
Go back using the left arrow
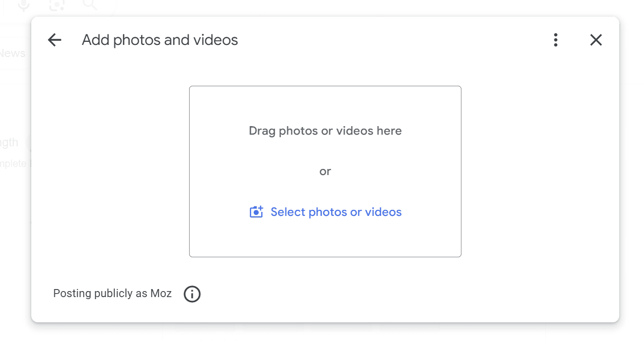pyautogui.click(x=54, y=40)
